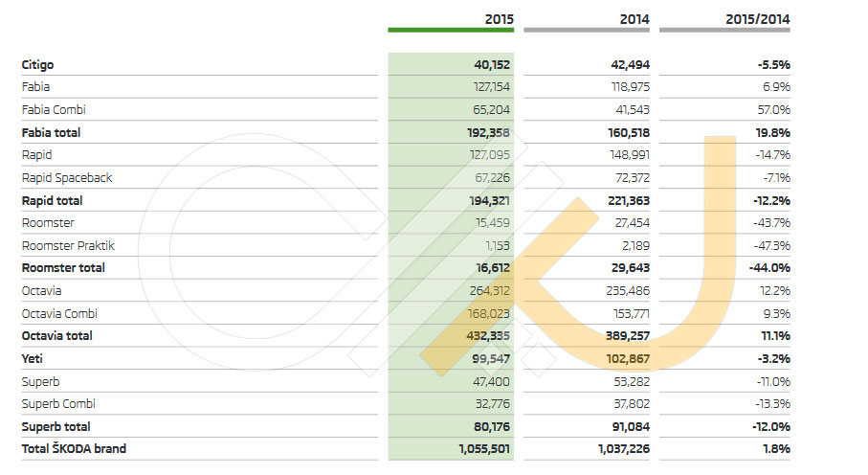Click Fabia total 2015 value 192,358

click(488, 132)
